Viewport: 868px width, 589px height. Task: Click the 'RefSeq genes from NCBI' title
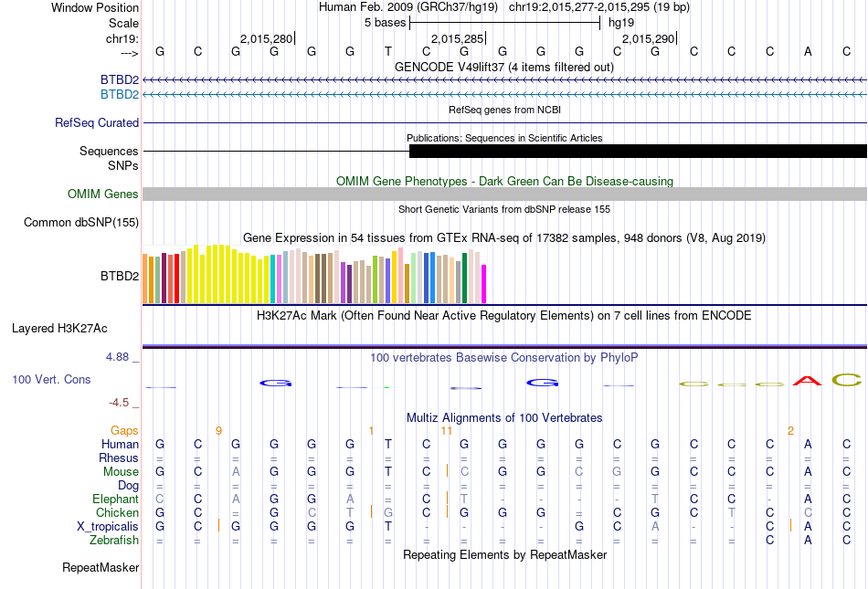(505, 110)
